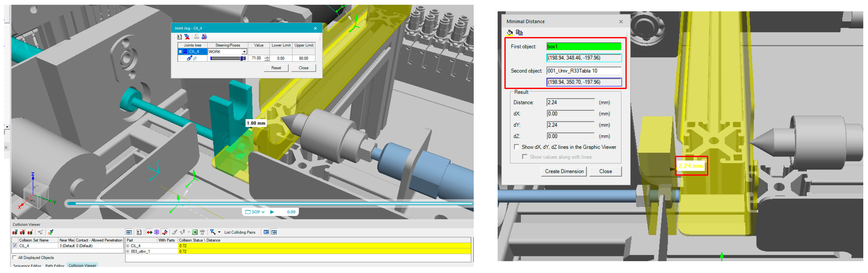Click the Export to Excel icon
The image size is (868, 273).
point(195,232)
